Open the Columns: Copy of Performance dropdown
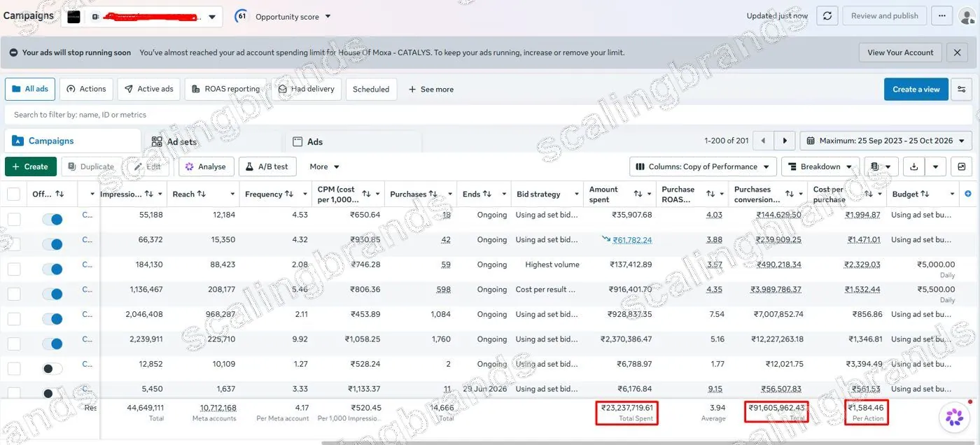The width and height of the screenshot is (980, 445). (703, 167)
